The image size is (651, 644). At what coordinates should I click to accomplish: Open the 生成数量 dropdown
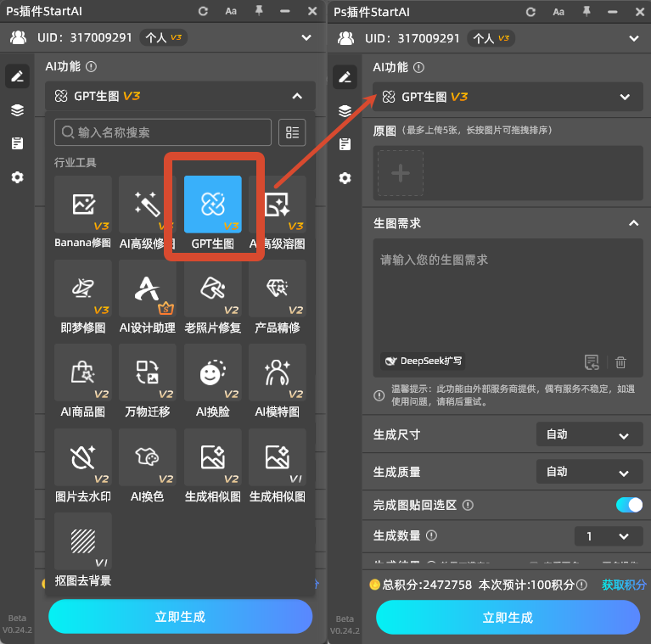(609, 536)
